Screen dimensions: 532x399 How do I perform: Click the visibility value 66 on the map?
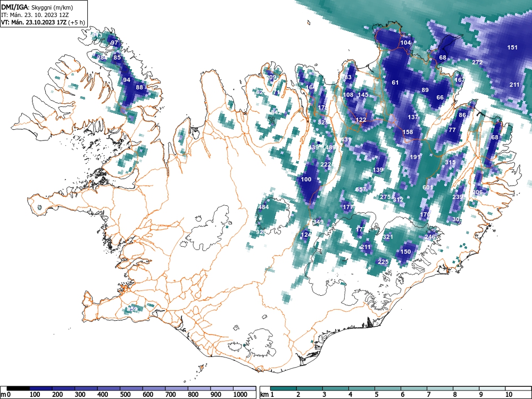pos(440,97)
